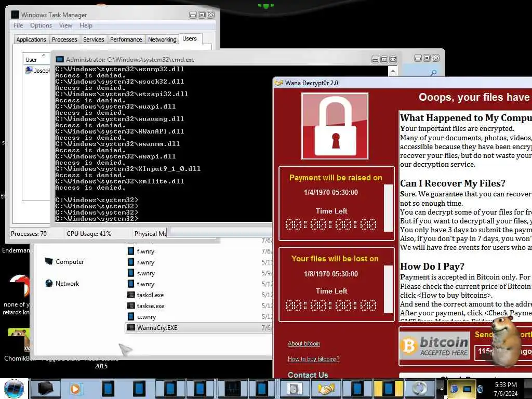532x399 pixels.
Task: Click the cmd window scroll-up arrow
Action: [x=393, y=71]
